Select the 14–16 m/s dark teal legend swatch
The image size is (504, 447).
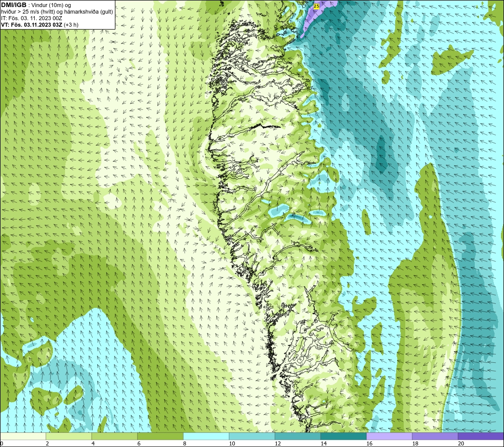tap(344, 436)
